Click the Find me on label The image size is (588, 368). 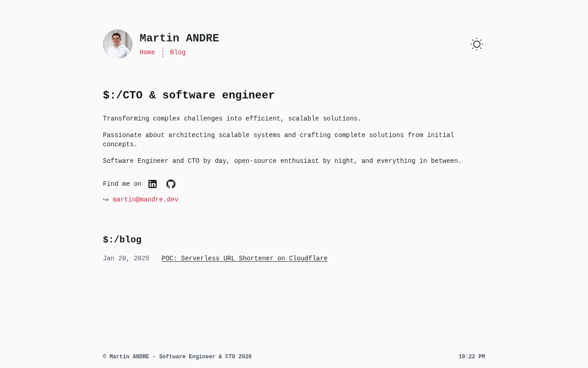(x=122, y=184)
